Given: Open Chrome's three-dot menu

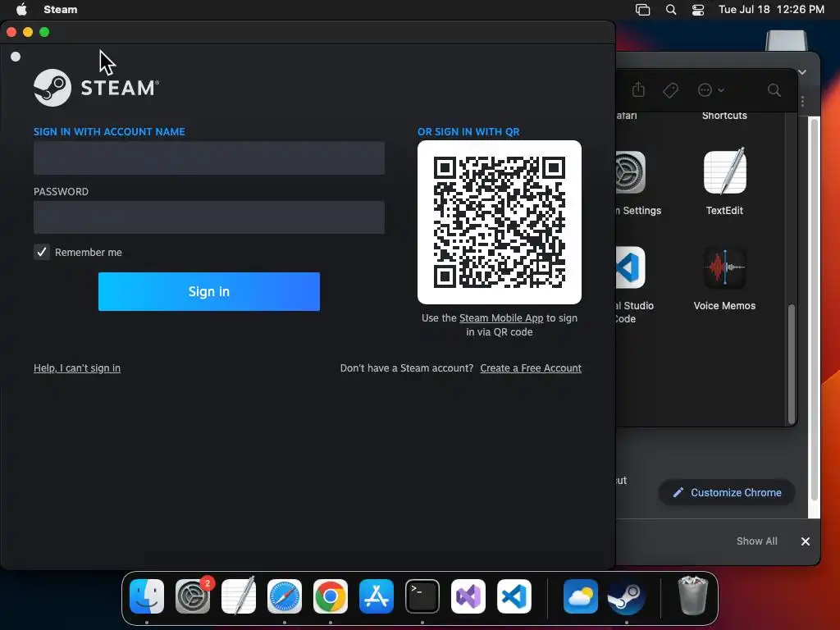Looking at the screenshot, I should 802,101.
